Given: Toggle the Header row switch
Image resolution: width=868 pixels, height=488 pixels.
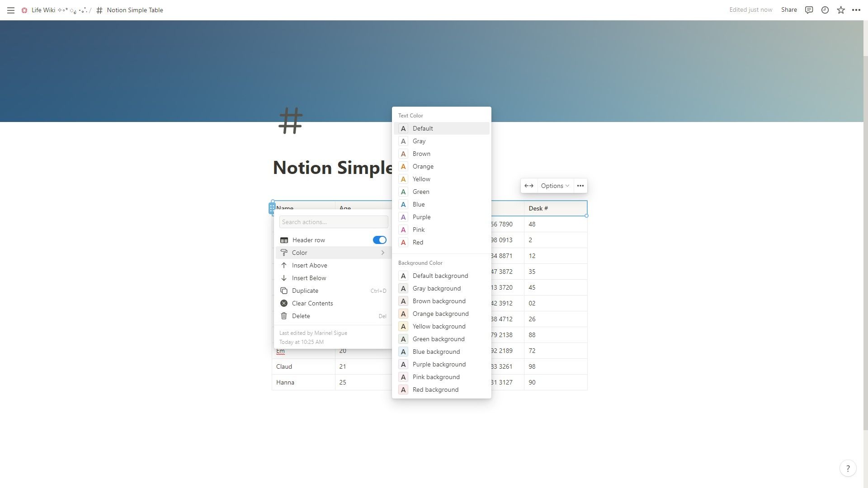Looking at the screenshot, I should point(379,239).
